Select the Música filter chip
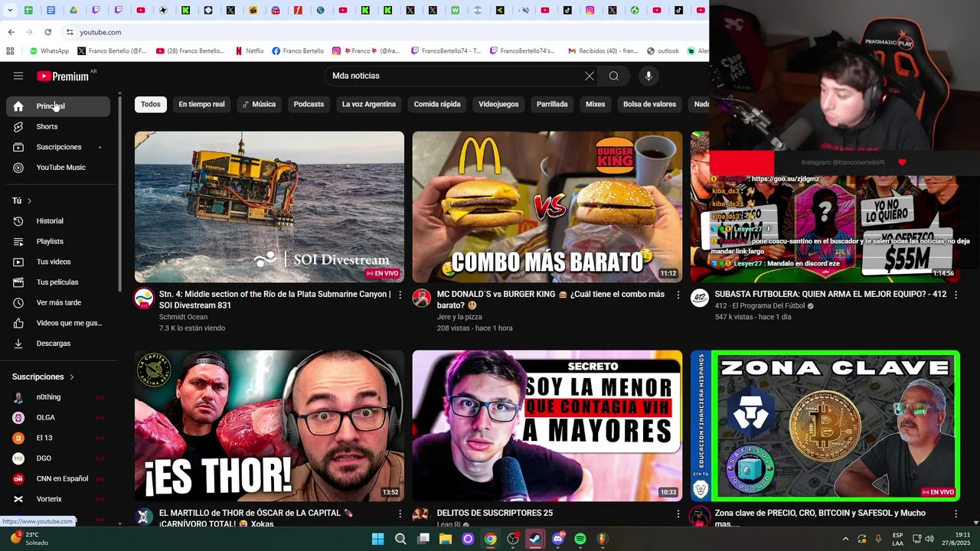This screenshot has width=980, height=551. 259,104
